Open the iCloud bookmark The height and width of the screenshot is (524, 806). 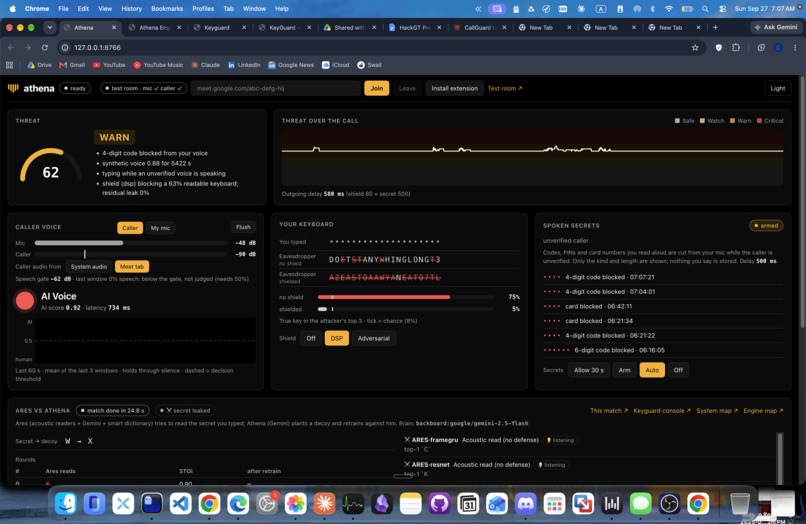(x=336, y=65)
